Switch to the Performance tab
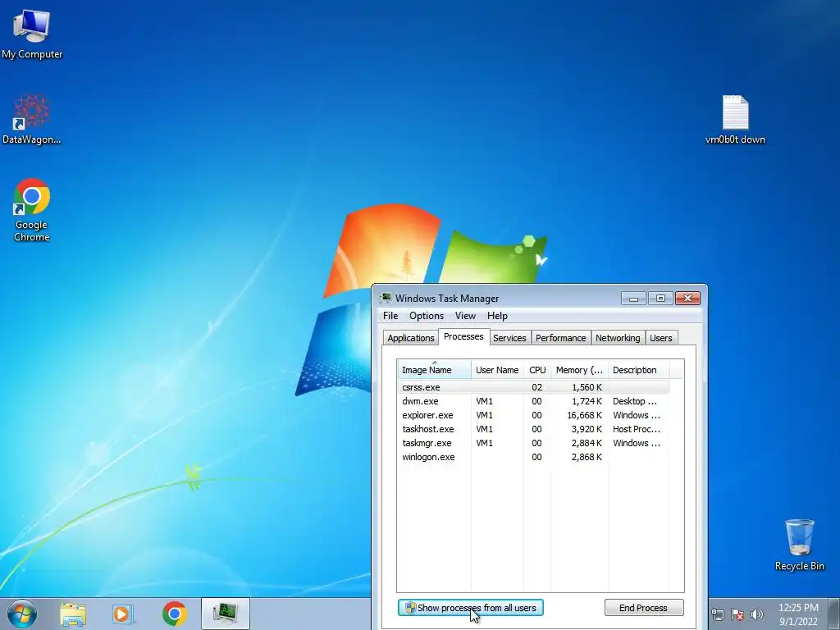840x630 pixels. (x=561, y=338)
